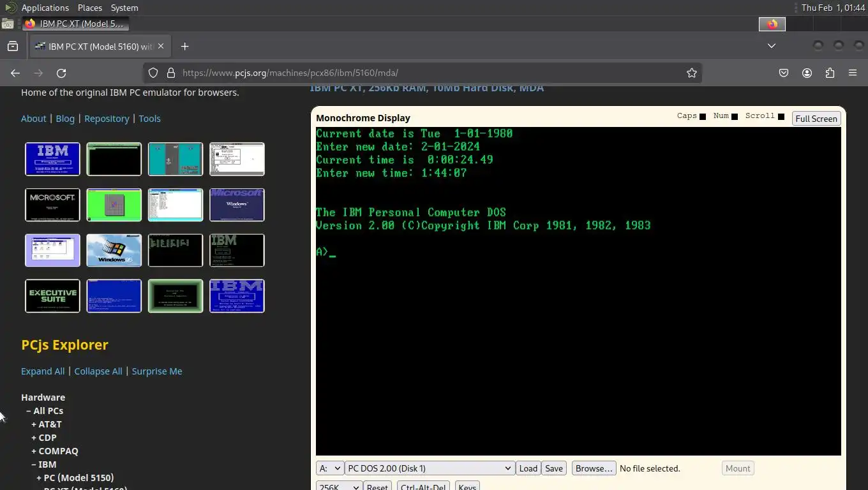Open the Repository link
The height and width of the screenshot is (490, 868).
coord(107,119)
